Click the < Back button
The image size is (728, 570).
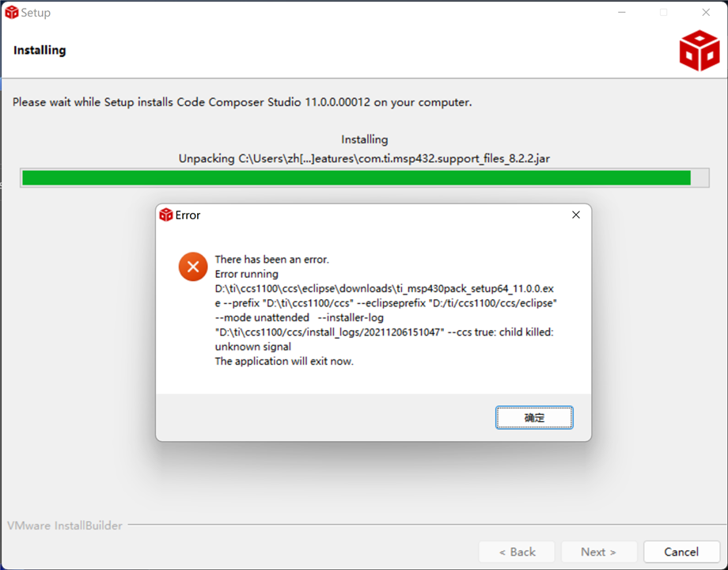point(517,552)
